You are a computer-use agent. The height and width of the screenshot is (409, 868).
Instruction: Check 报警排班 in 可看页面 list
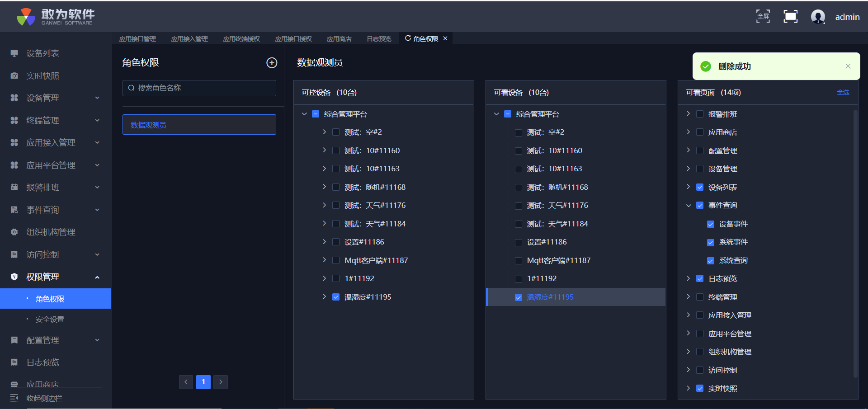coord(700,114)
